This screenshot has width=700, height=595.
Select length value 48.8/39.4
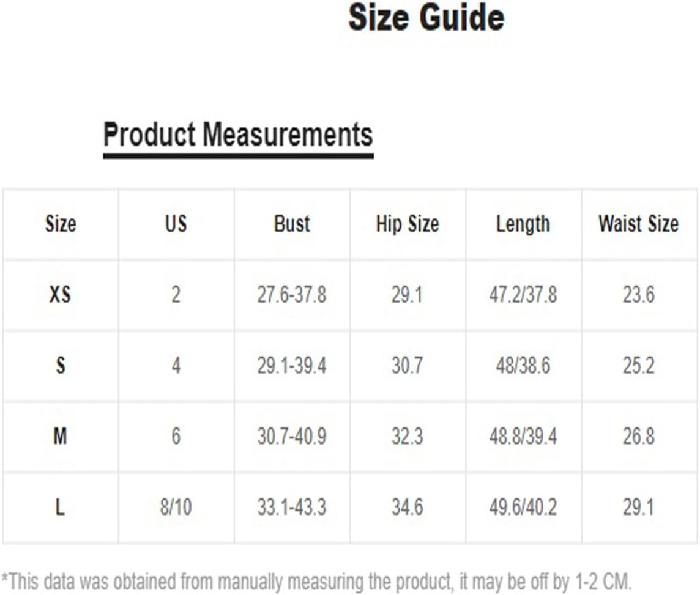pos(523,436)
